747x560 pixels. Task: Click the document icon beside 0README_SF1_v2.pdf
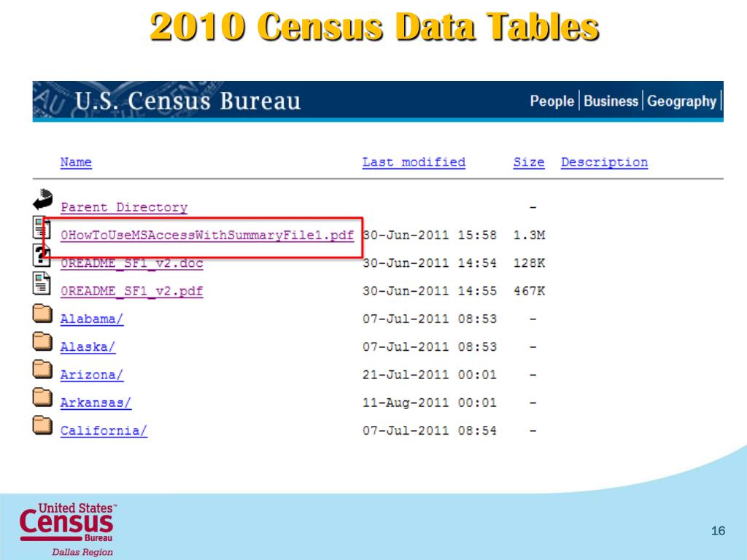[42, 284]
